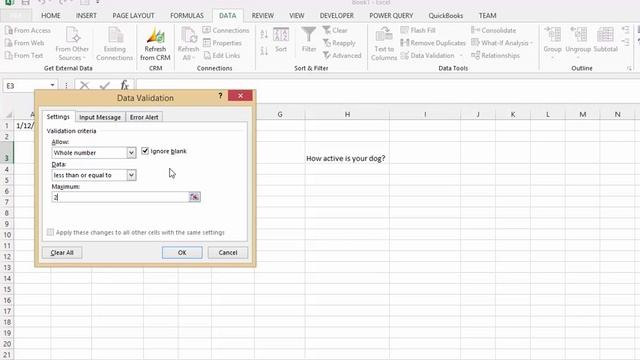This screenshot has height=360, width=640.
Task: Check Apply these changes to all other cells
Action: tap(50, 232)
